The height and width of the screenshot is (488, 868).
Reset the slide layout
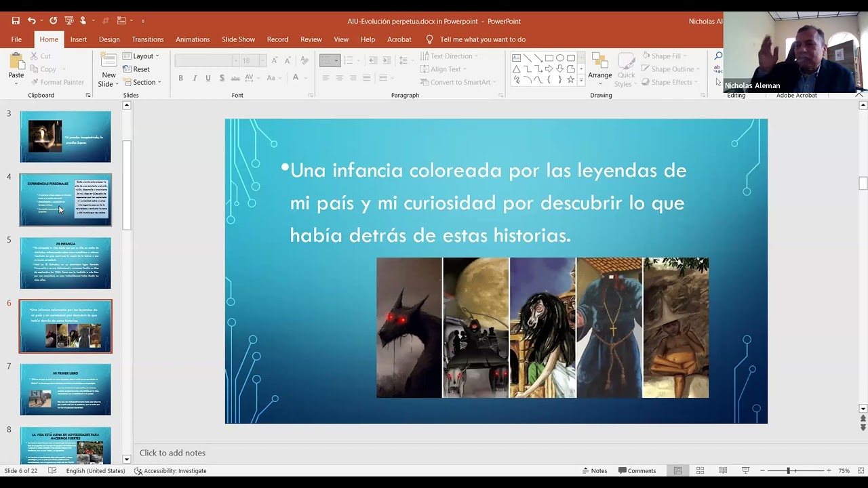[136, 69]
